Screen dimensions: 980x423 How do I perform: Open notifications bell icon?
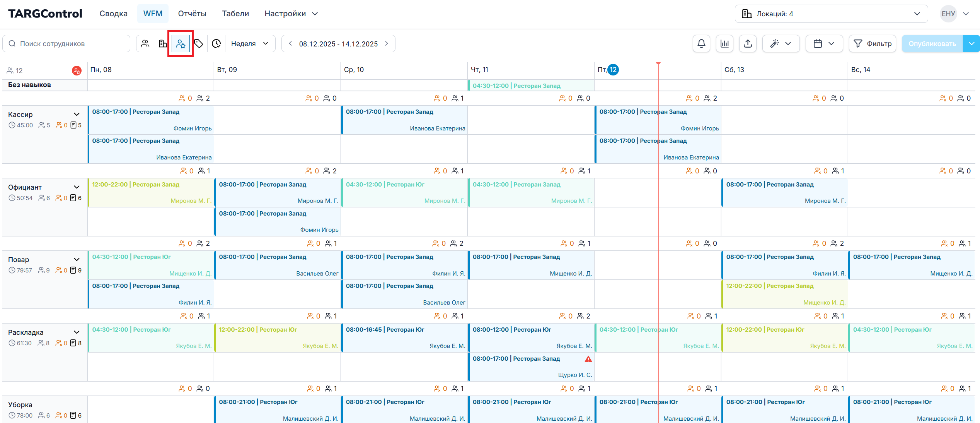click(x=701, y=44)
